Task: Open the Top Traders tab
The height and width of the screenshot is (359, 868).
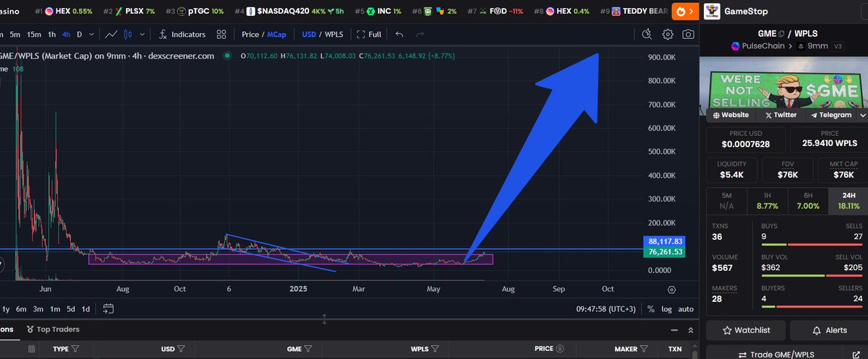Action: [x=53, y=329]
